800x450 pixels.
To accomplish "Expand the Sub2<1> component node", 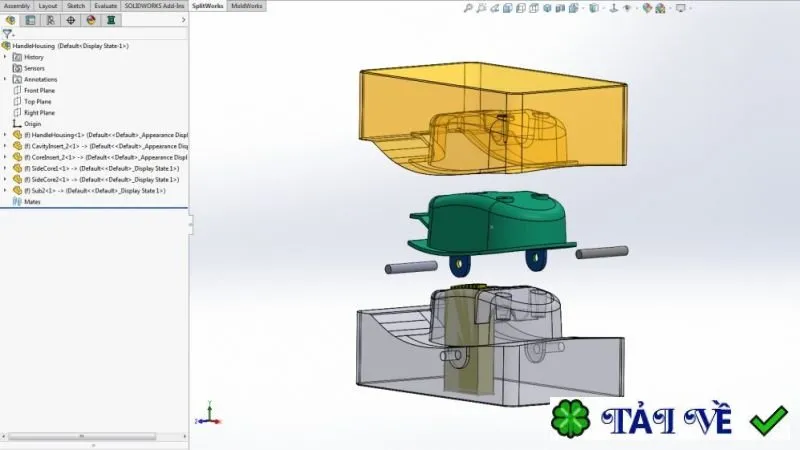I will pyautogui.click(x=5, y=190).
